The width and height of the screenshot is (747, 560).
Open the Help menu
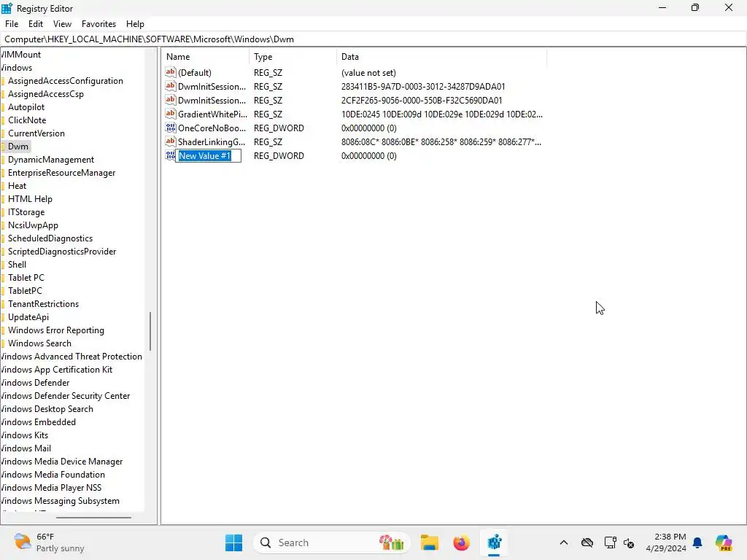coord(135,24)
